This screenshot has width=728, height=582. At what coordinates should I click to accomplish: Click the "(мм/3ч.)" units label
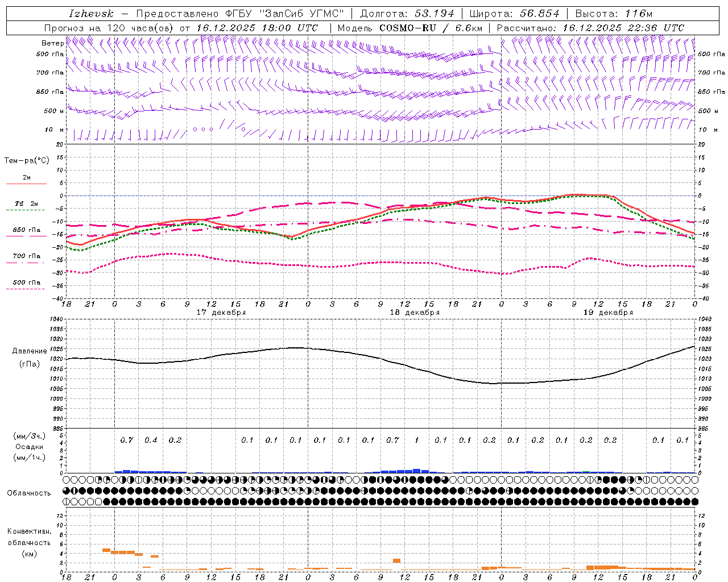coord(30,436)
